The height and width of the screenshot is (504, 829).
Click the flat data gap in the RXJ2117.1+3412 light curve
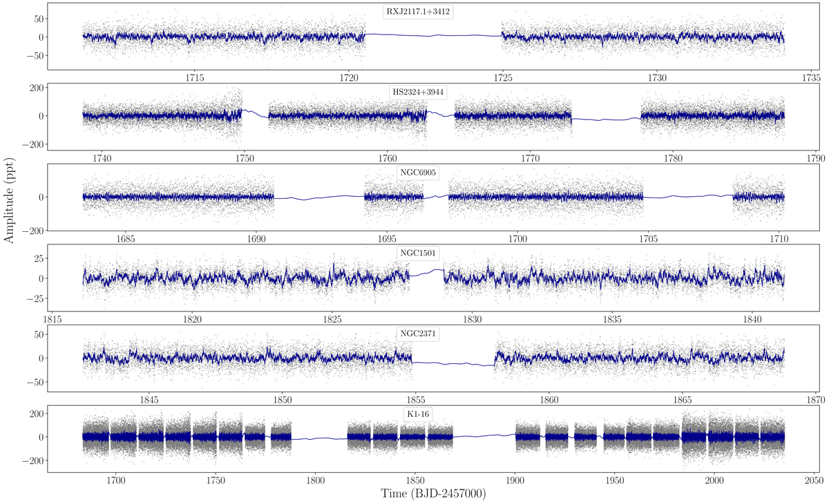tap(433, 35)
